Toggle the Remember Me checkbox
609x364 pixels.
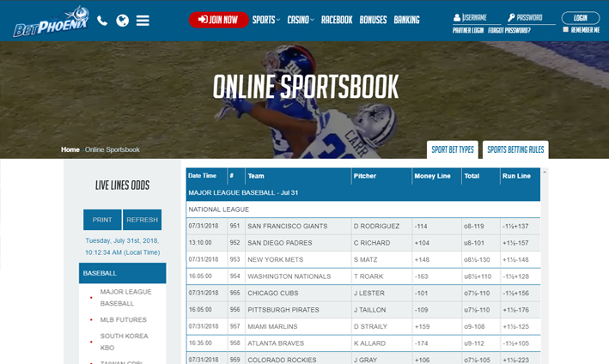pyautogui.click(x=565, y=30)
